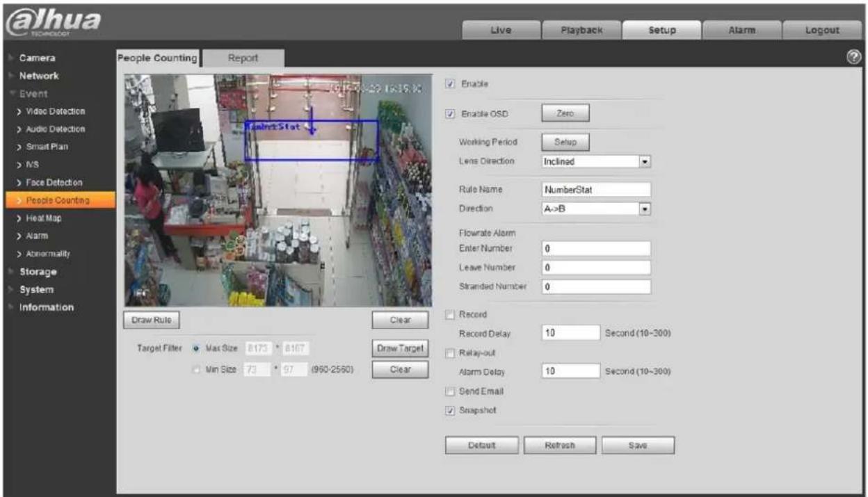Switch to the Live tab
Image resolution: width=868 pixels, height=497 pixels.
tap(501, 31)
